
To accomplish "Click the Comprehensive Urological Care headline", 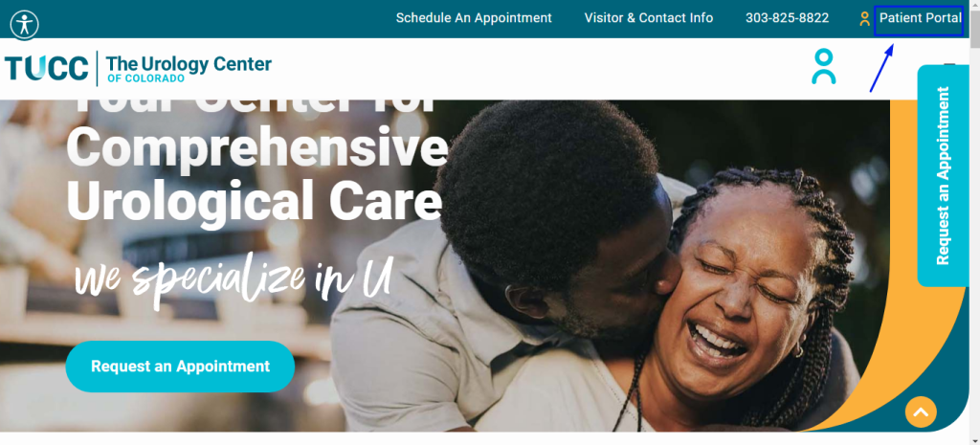I will click(256, 173).
